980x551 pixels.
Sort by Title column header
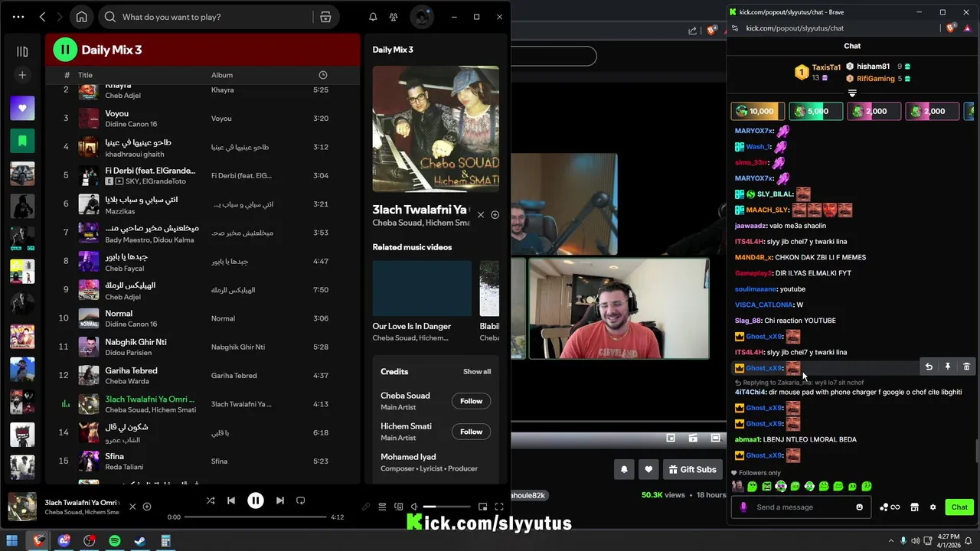coord(85,75)
